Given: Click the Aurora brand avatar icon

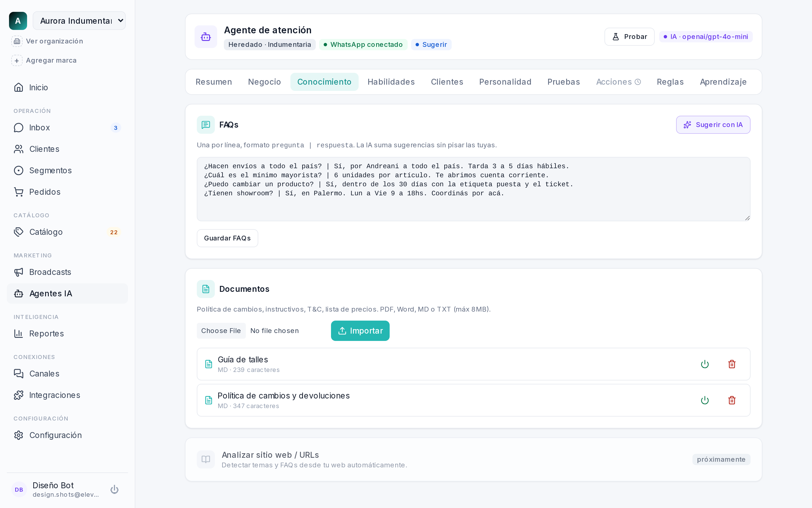Looking at the screenshot, I should (18, 21).
